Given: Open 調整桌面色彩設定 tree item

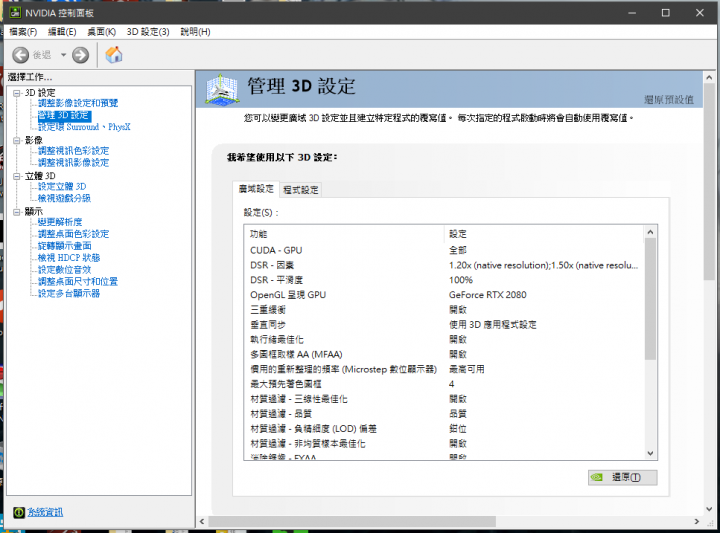Looking at the screenshot, I should pos(73,235).
